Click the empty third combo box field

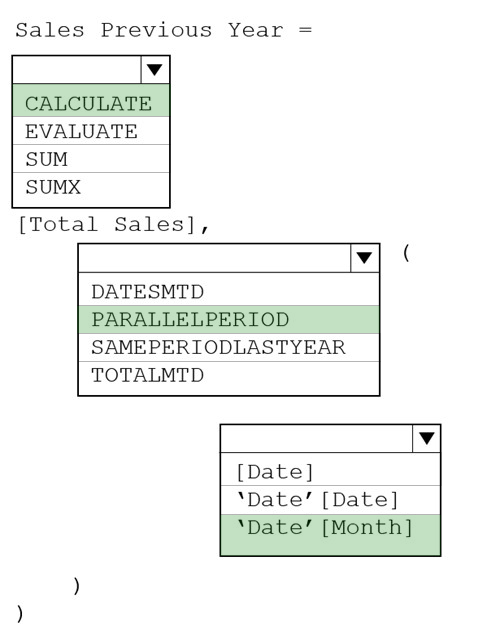point(316,439)
